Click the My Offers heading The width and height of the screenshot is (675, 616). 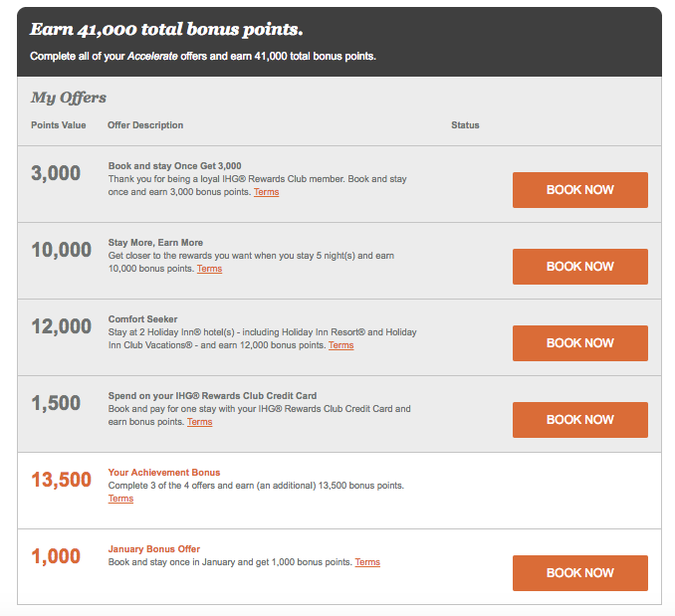pos(69,98)
